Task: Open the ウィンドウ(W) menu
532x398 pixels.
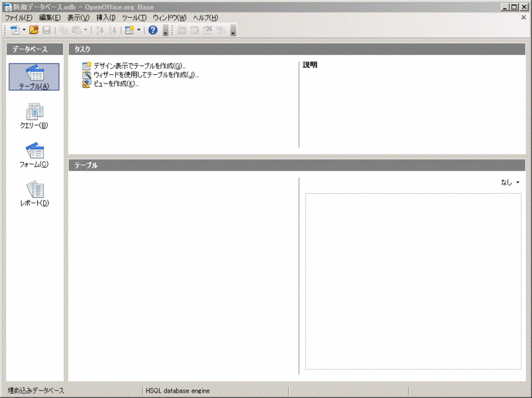Action: (170, 18)
